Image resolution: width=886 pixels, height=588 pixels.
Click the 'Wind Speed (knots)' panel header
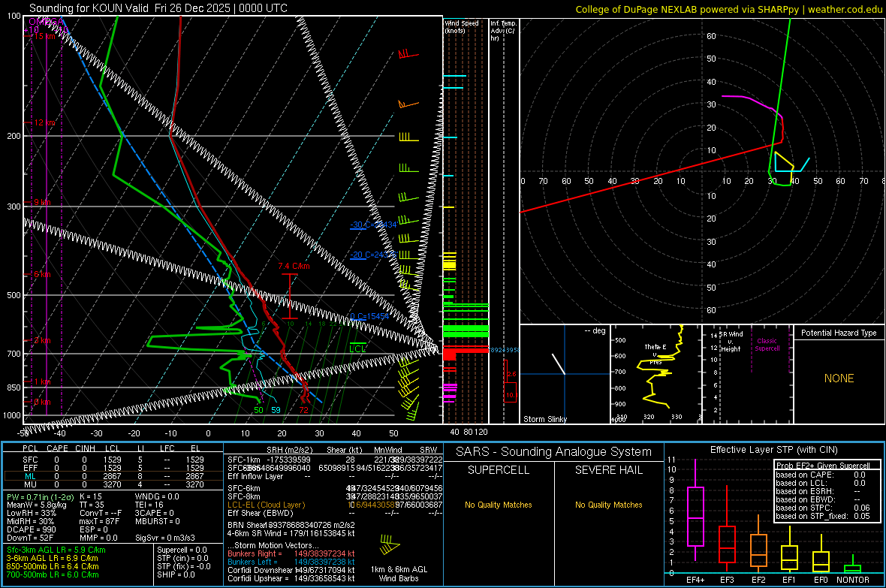click(x=462, y=26)
